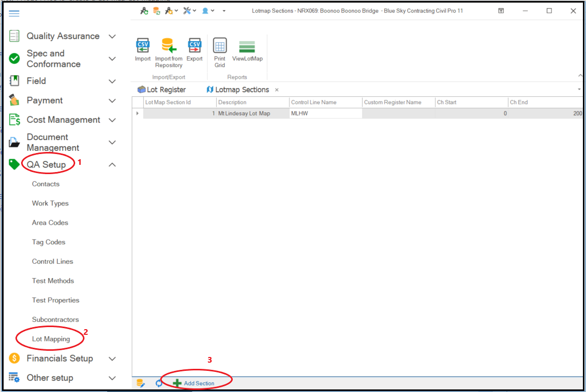Expand the Other setup chevron
The image size is (586, 392).
pos(112,378)
